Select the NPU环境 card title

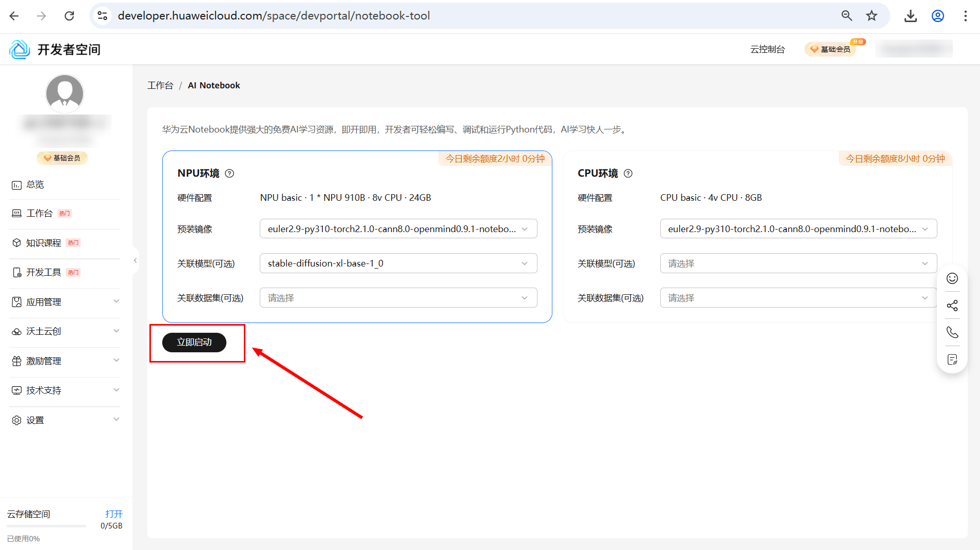tap(198, 174)
